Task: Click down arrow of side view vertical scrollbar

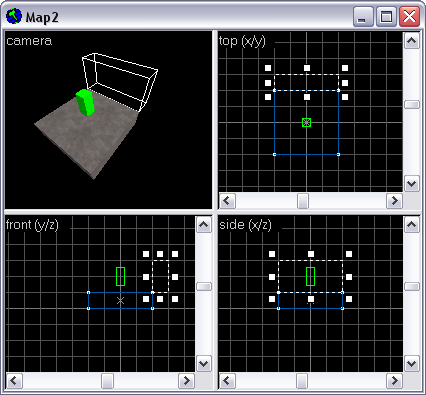Action: pyautogui.click(x=412, y=364)
